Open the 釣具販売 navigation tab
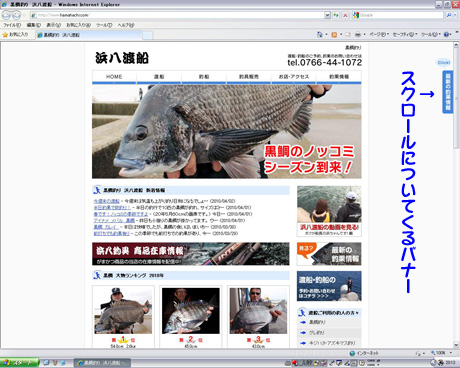This screenshot has height=368, width=460. point(249,77)
